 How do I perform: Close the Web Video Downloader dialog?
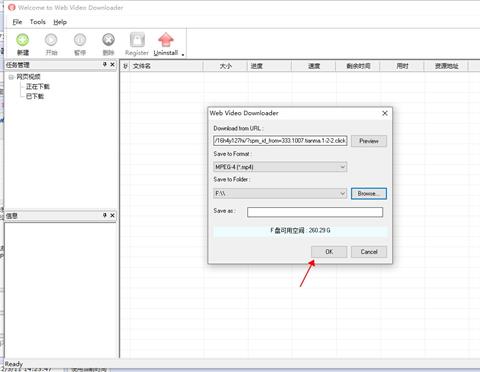coord(385,113)
